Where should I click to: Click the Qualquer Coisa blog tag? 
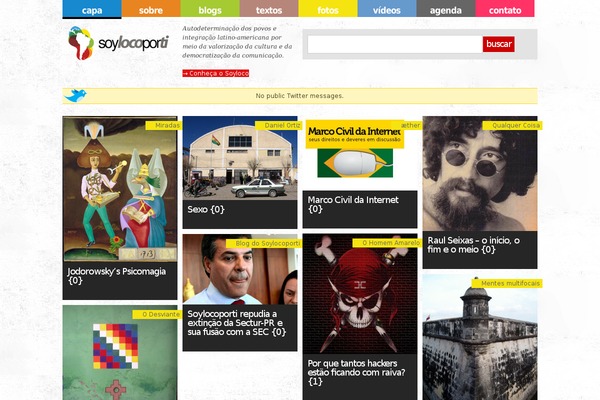(x=512, y=125)
